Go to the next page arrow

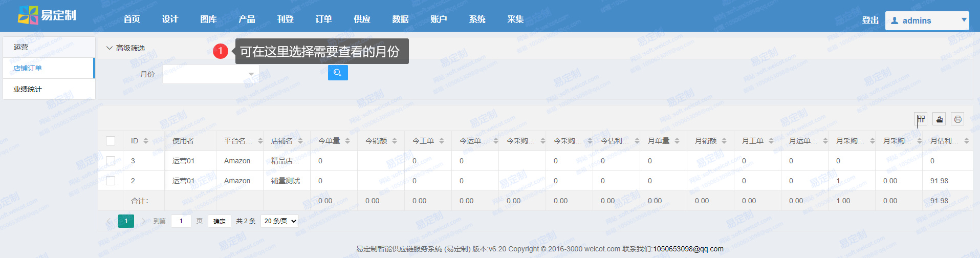(x=144, y=221)
